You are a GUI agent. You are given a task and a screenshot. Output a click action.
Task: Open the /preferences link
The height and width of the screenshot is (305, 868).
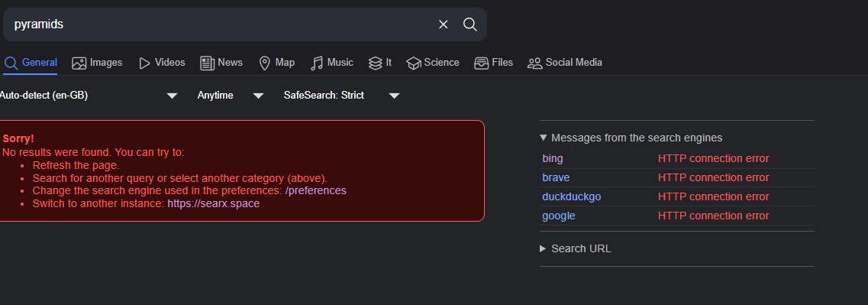[315, 190]
